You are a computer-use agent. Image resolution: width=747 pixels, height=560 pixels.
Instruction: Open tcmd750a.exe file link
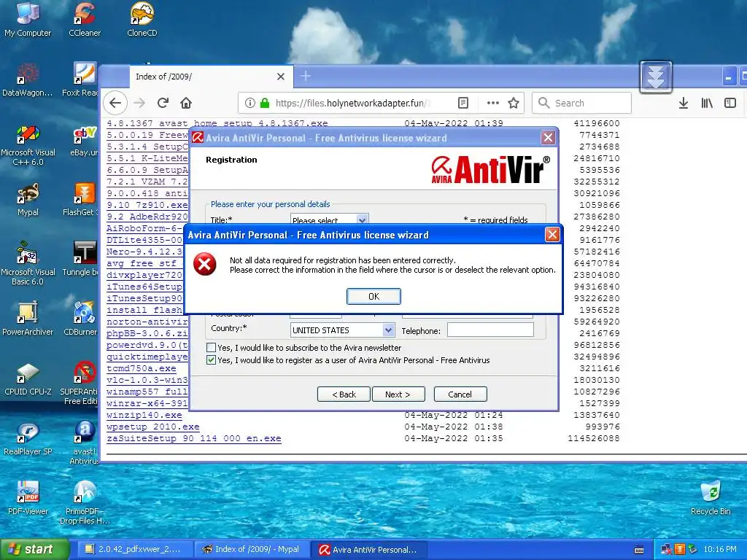142,368
